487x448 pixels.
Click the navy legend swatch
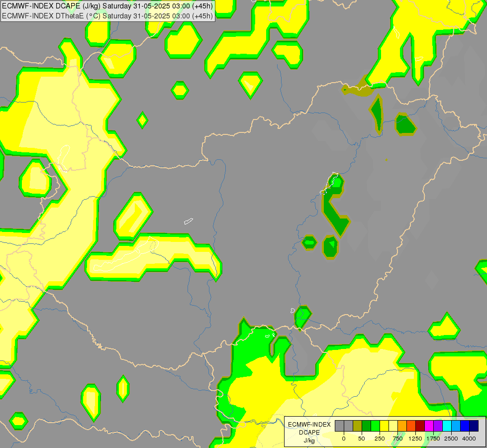(474, 426)
